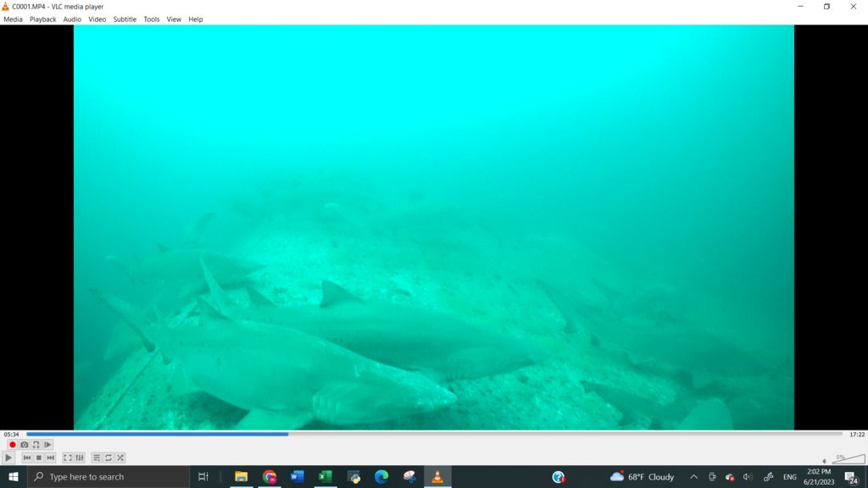Viewport: 868px width, 488px height.
Task: Show the playlist panel
Action: tap(97, 457)
